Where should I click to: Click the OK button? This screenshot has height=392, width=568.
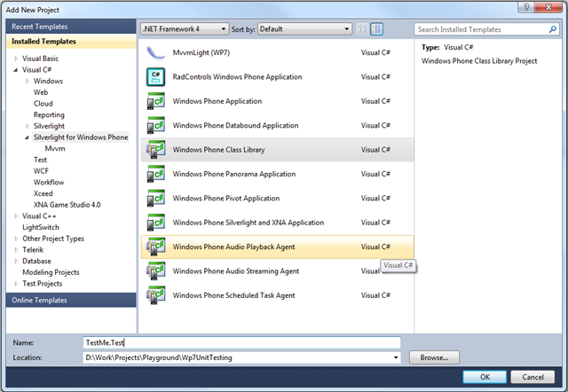tap(485, 377)
